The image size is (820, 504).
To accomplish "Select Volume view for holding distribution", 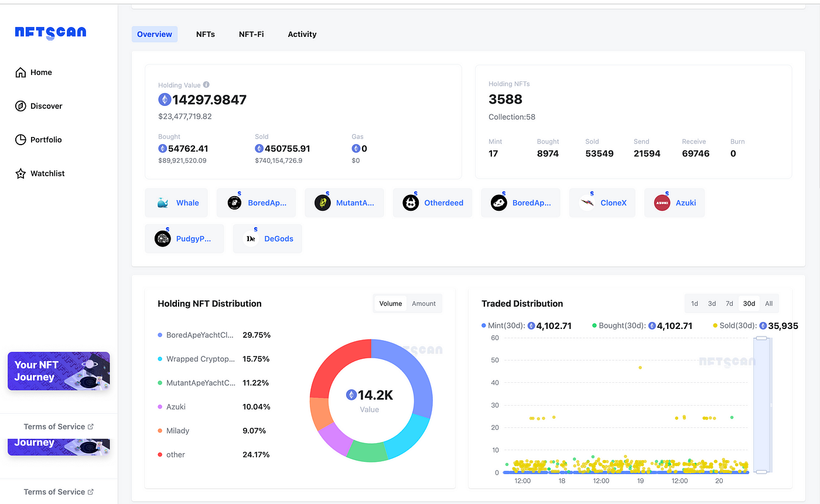I will pyautogui.click(x=391, y=303).
